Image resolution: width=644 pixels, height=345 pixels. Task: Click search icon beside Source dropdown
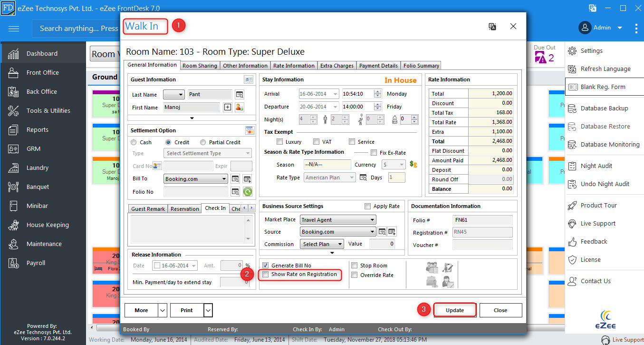tap(382, 232)
